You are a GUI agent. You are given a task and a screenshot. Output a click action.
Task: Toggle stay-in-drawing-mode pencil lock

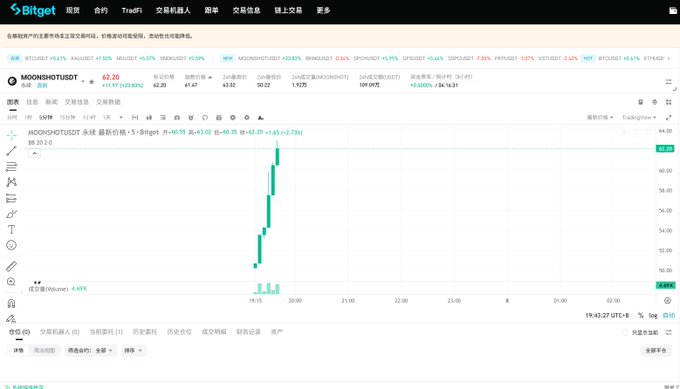[11, 319]
